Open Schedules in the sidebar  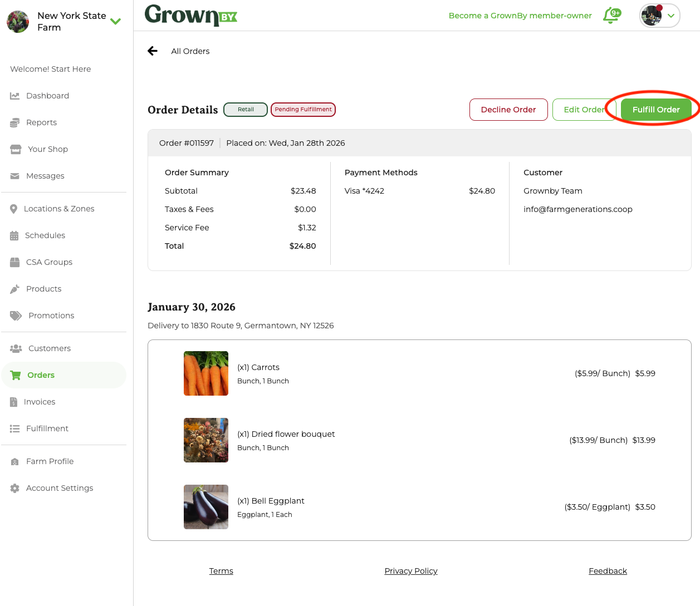[45, 235]
